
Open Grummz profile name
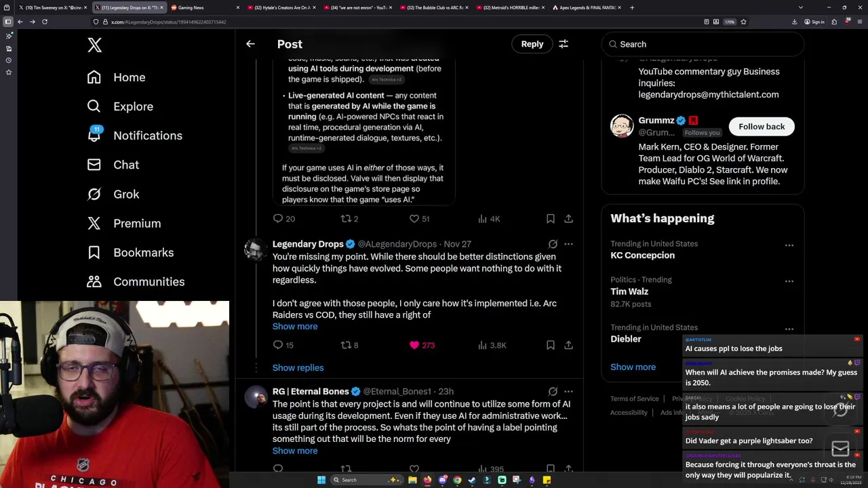click(x=656, y=121)
